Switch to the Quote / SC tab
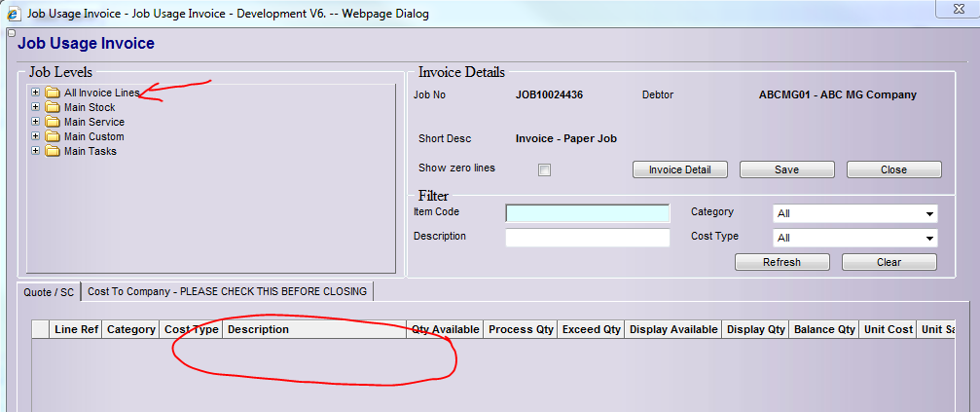980x412 pixels. point(49,291)
